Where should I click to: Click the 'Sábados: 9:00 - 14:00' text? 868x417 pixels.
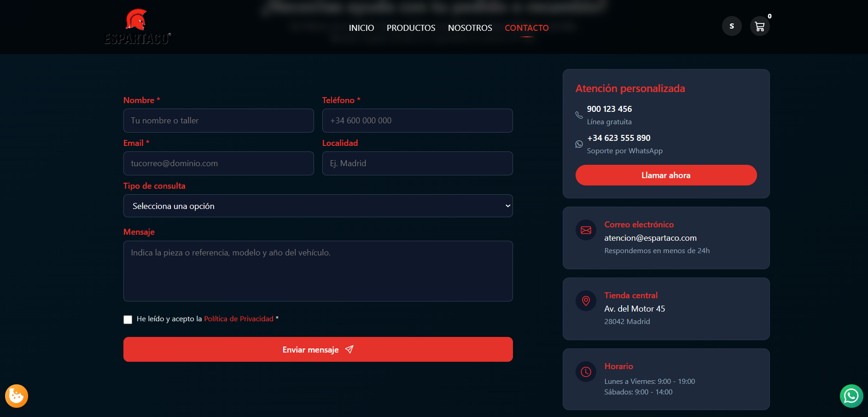638,392
